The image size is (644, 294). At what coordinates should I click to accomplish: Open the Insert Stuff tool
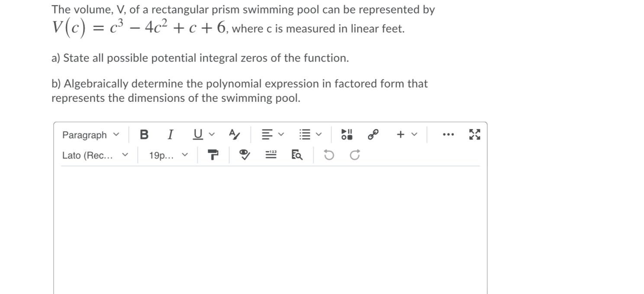tap(345, 135)
